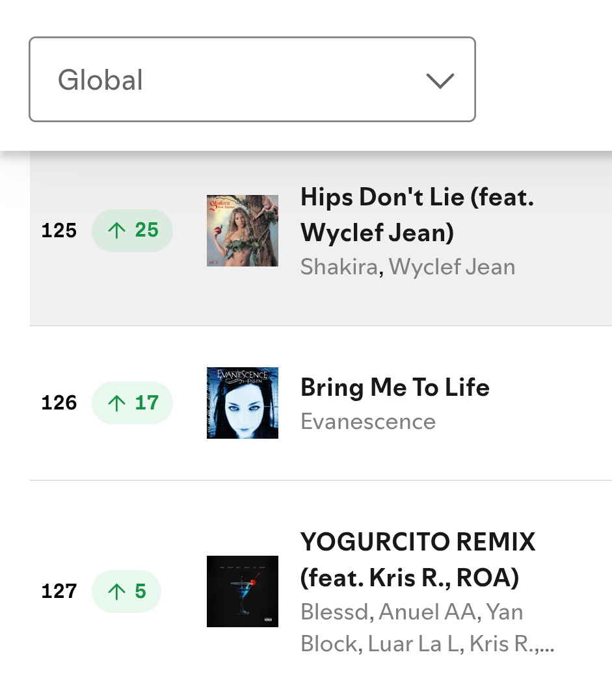
Task: Click the up-arrow 17 position change badge
Action: coord(133,403)
